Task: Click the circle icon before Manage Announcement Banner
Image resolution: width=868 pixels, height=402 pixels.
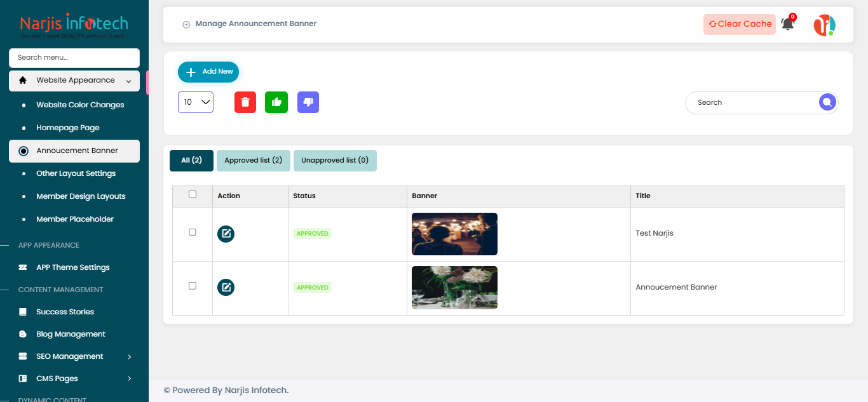Action: pyautogui.click(x=186, y=25)
